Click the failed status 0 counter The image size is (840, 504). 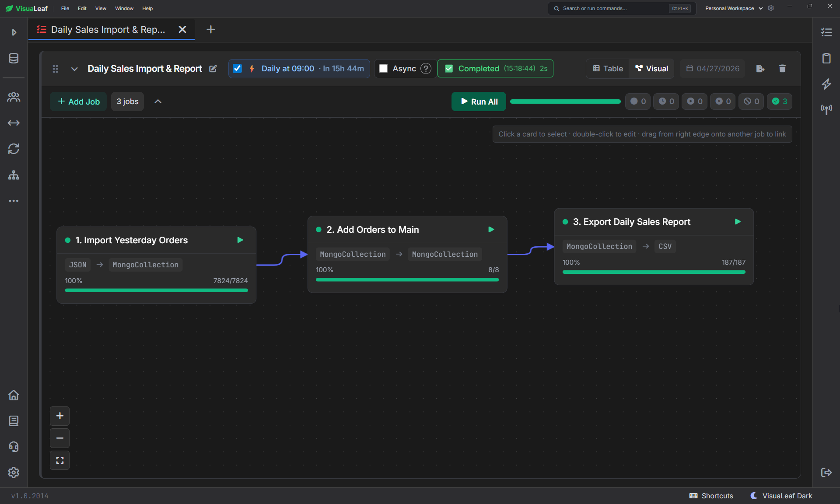723,101
